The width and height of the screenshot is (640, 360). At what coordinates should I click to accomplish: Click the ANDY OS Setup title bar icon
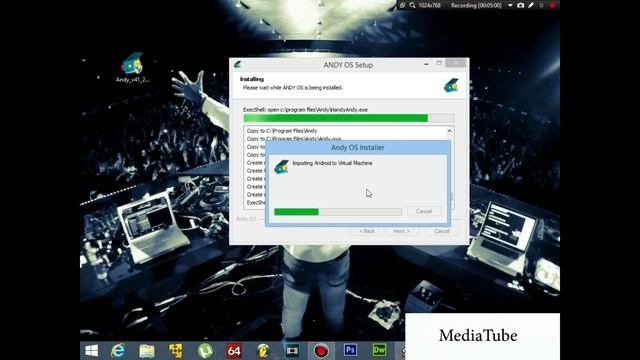click(238, 64)
